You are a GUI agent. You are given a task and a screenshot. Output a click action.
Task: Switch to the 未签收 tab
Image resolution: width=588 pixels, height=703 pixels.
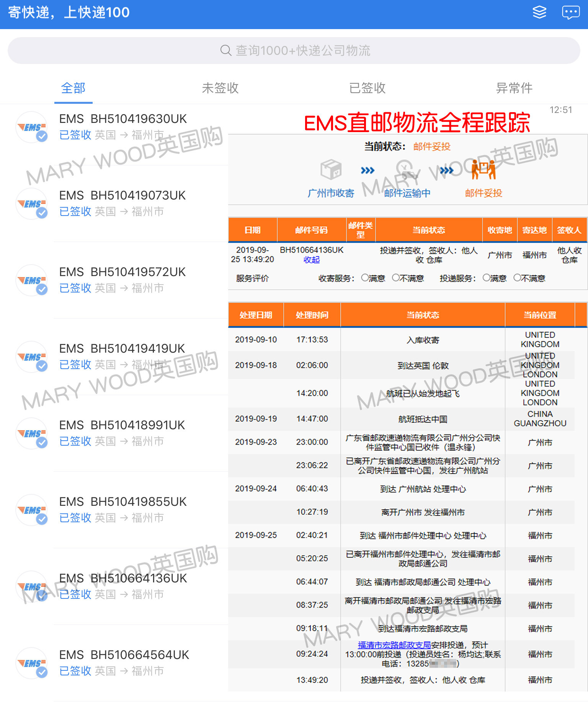click(220, 88)
